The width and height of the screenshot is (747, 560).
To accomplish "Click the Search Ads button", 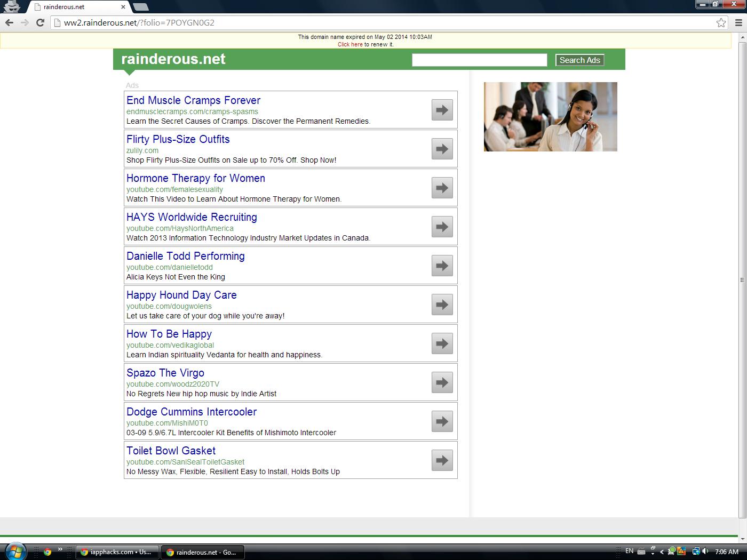I will click(x=579, y=60).
